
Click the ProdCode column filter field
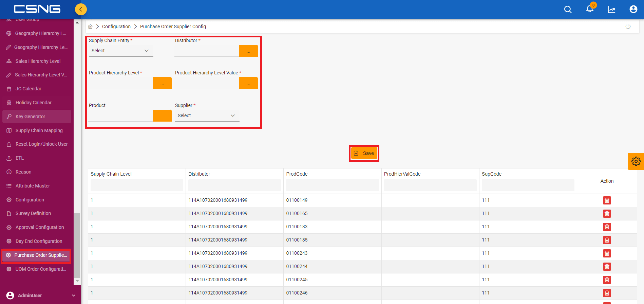(x=333, y=185)
